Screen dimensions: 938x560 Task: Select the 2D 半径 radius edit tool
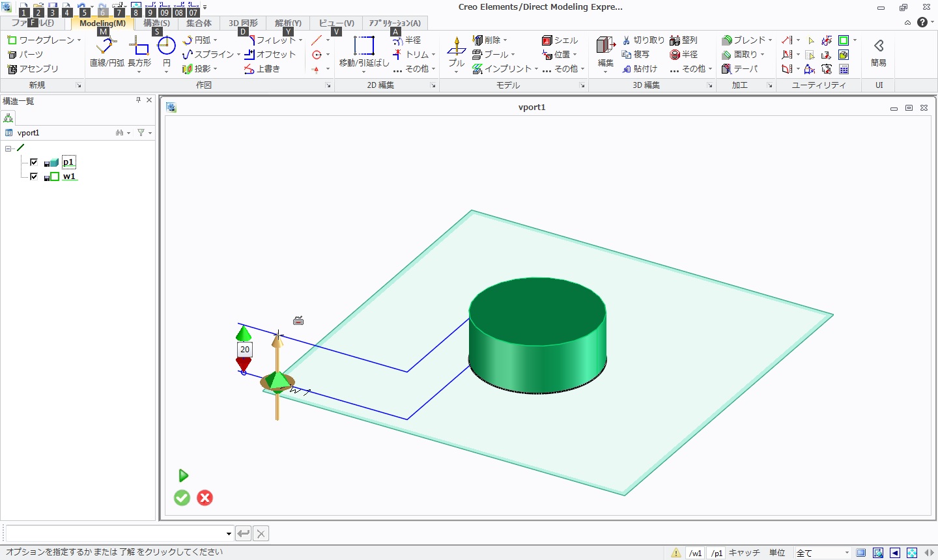pyautogui.click(x=407, y=40)
